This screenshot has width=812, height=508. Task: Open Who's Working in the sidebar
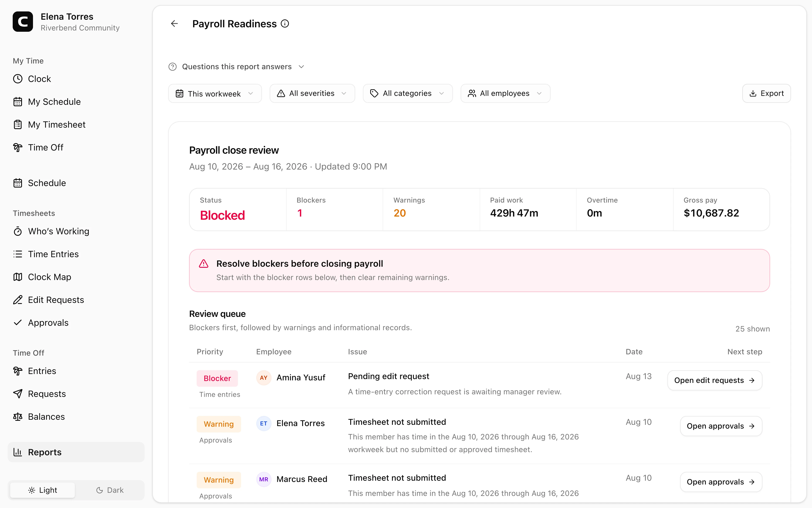click(x=76, y=232)
